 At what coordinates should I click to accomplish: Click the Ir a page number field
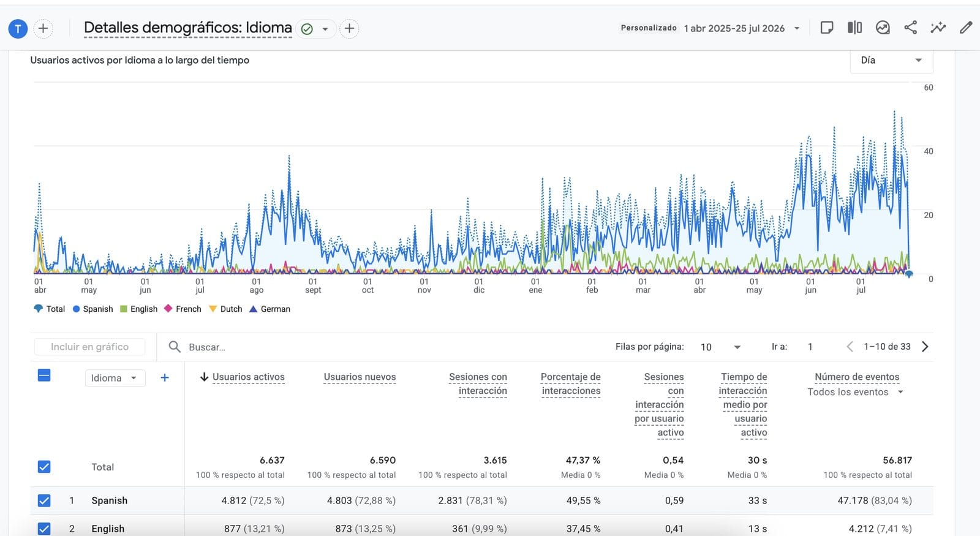pyautogui.click(x=810, y=347)
